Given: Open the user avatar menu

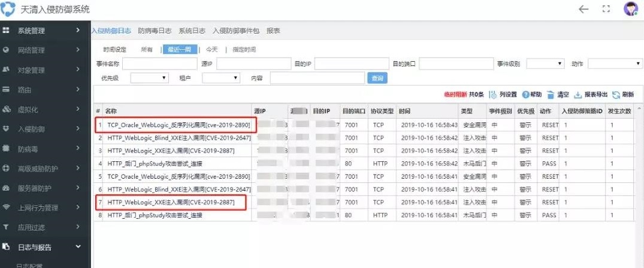Looking at the screenshot, I should [630, 9].
